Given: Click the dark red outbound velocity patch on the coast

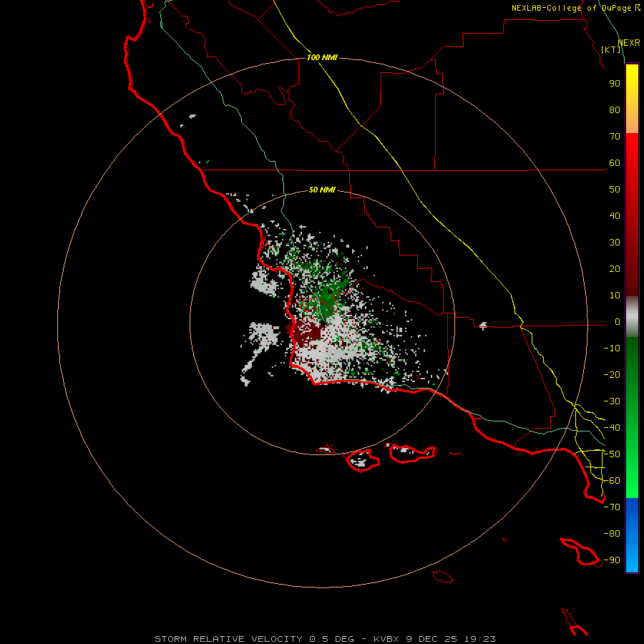Looking at the screenshot, I should (x=306, y=333).
